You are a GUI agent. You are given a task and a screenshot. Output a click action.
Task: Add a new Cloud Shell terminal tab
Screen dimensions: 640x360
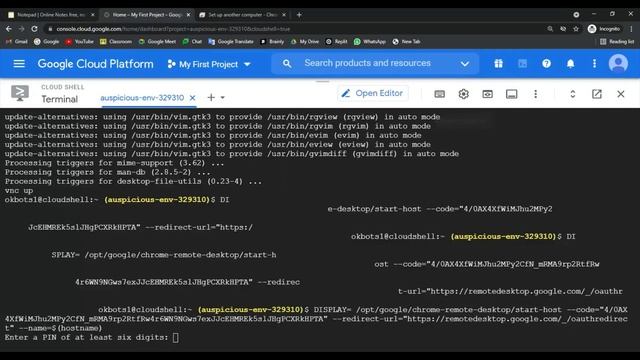[211, 98]
